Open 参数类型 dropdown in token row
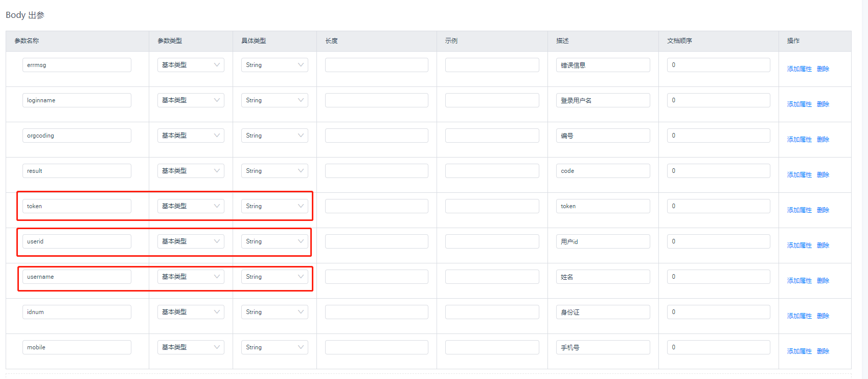The width and height of the screenshot is (868, 379). pyautogui.click(x=191, y=206)
